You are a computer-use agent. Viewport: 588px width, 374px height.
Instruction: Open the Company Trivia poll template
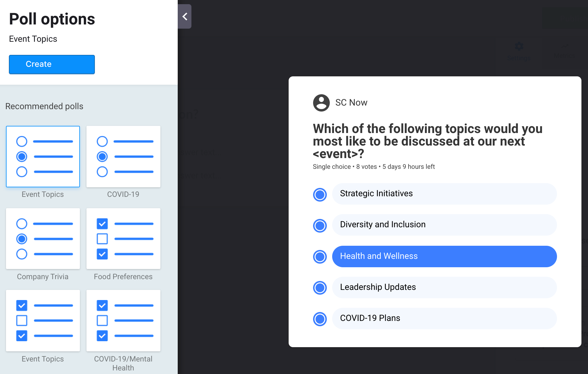[43, 239]
